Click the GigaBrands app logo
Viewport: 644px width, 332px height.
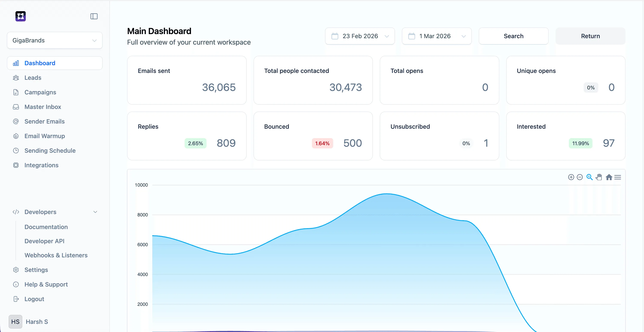20,16
